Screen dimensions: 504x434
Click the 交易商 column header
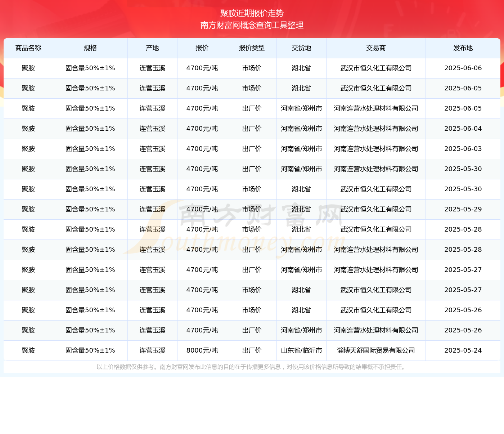pyautogui.click(x=376, y=48)
